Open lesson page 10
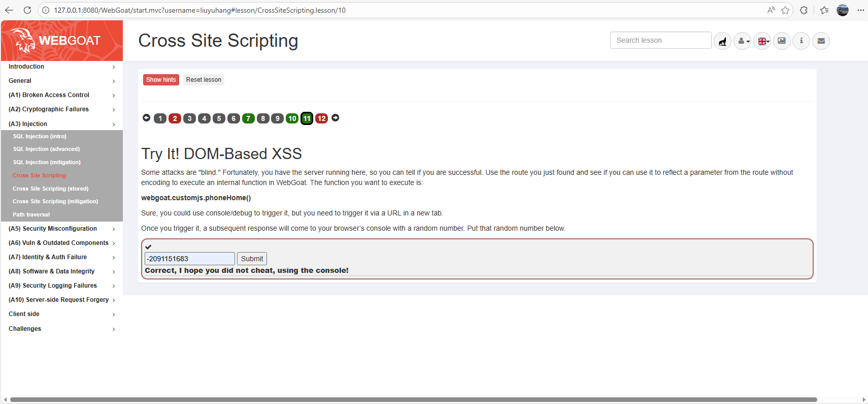This screenshot has width=868, height=404. 292,118
